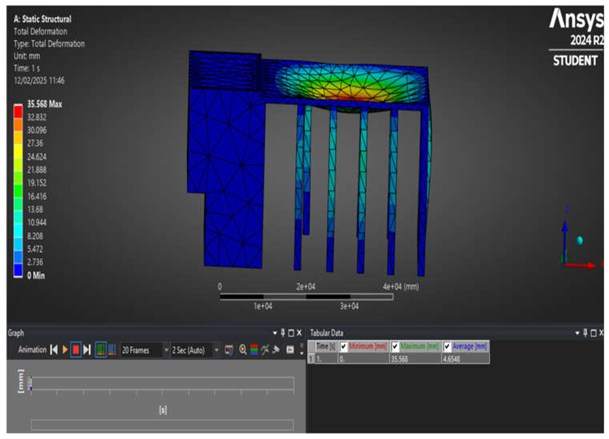Image resolution: width=609 pixels, height=439 pixels.
Task: Select the Result Sets animation mode icon
Action: coord(110,350)
